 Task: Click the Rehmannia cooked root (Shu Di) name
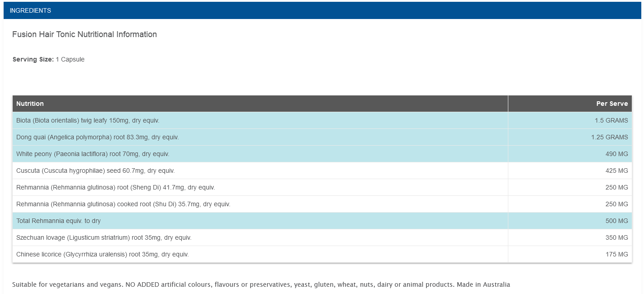click(x=123, y=204)
